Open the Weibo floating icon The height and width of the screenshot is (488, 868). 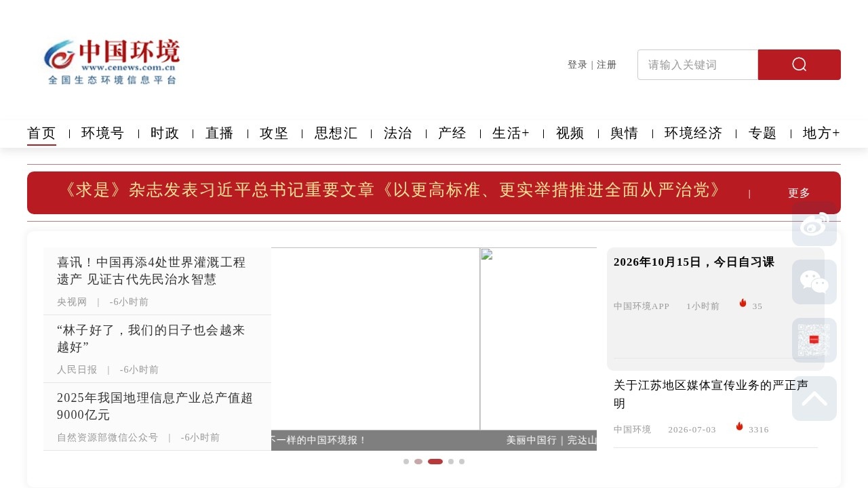814,224
